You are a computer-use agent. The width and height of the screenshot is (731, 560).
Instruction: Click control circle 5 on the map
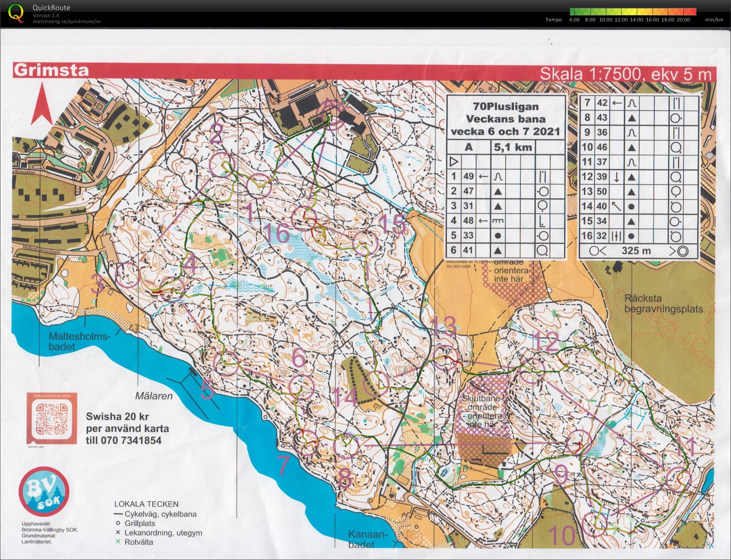point(226,363)
